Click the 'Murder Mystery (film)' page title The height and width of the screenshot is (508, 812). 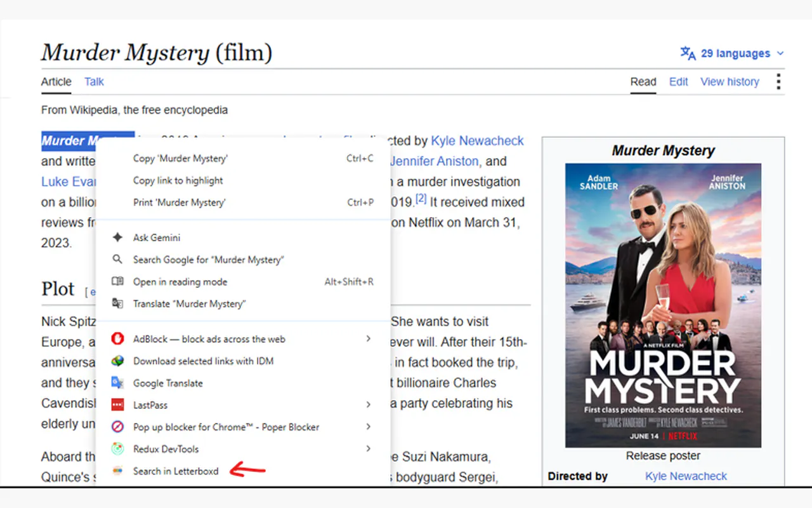pos(157,52)
